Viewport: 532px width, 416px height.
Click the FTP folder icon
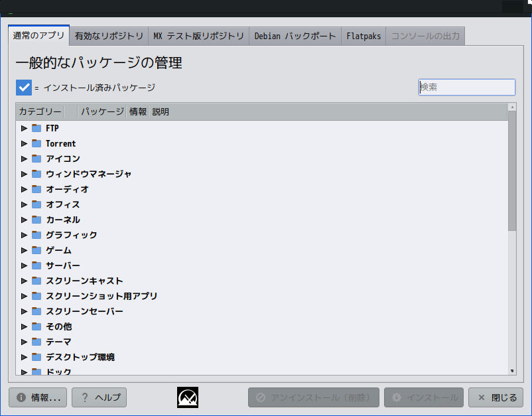tap(36, 128)
